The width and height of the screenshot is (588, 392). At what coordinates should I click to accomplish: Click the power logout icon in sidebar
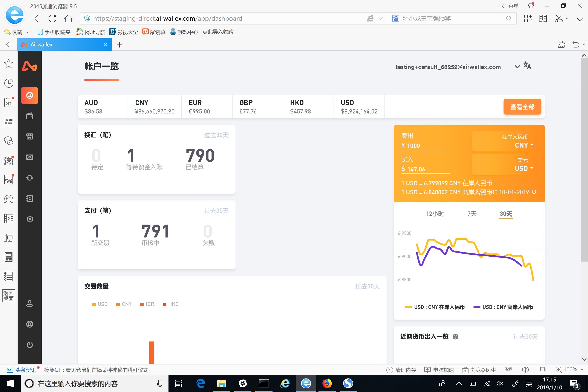[29, 345]
